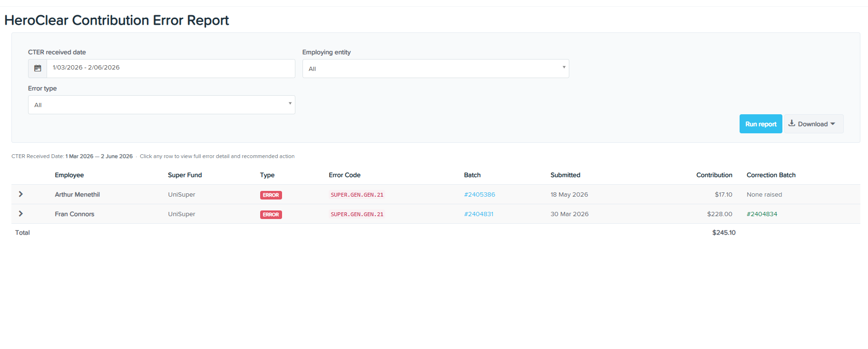868x349 pixels.
Task: Click the Correction Batch column header
Action: click(x=771, y=175)
